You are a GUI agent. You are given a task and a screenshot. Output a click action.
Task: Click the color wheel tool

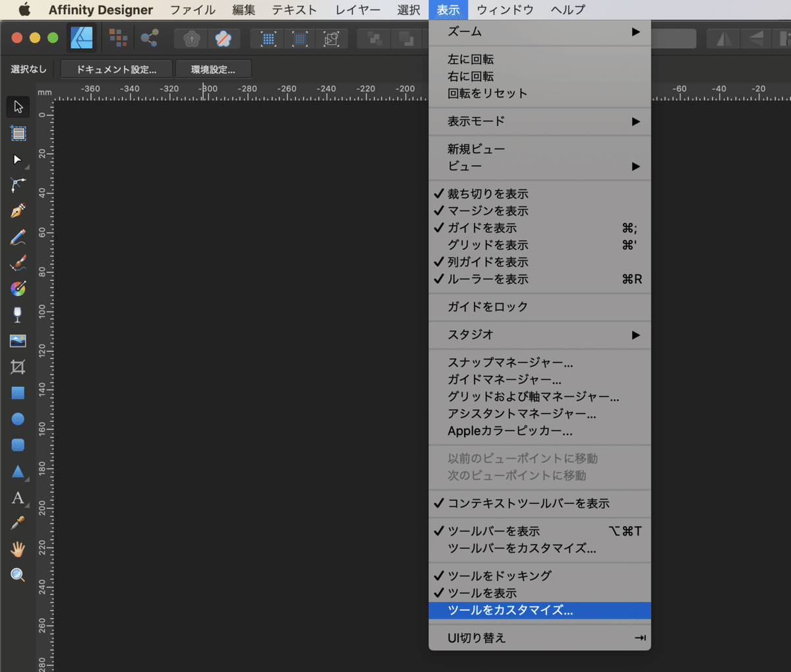tap(18, 288)
